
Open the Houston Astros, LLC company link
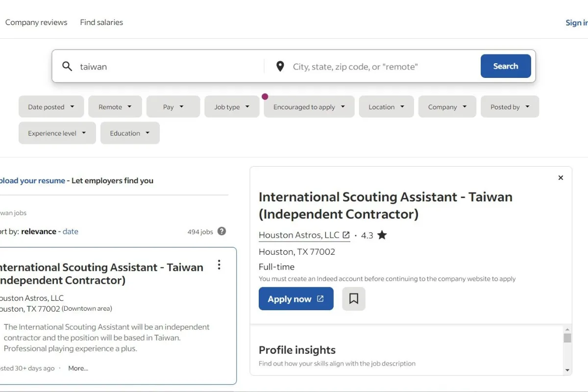coord(304,235)
